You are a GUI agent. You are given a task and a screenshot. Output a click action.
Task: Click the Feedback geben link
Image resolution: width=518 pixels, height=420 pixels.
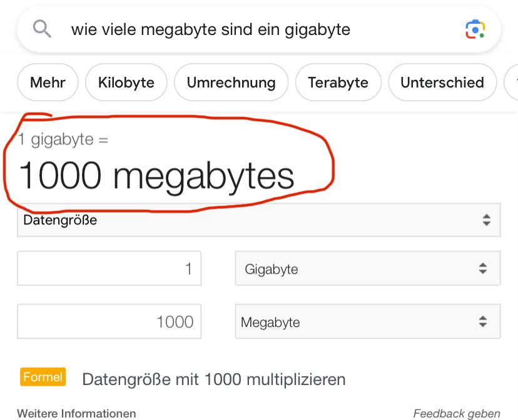point(457,413)
